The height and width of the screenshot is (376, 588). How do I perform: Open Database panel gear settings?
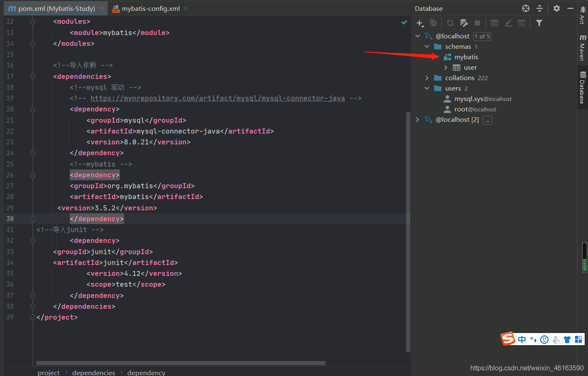point(557,8)
